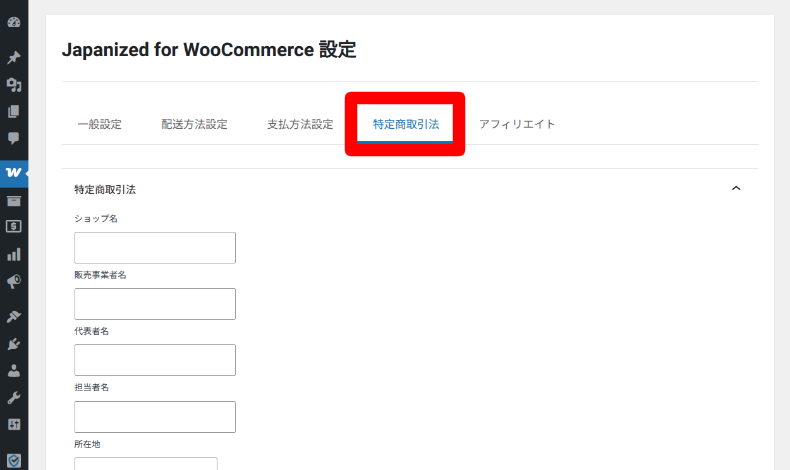The width and height of the screenshot is (790, 470).
Task: Click the Japanized for WooCommerce 設定 heading
Action: 209,50
